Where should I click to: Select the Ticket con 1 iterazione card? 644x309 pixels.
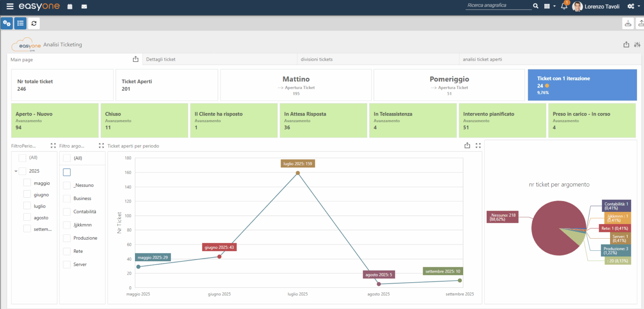pyautogui.click(x=582, y=85)
